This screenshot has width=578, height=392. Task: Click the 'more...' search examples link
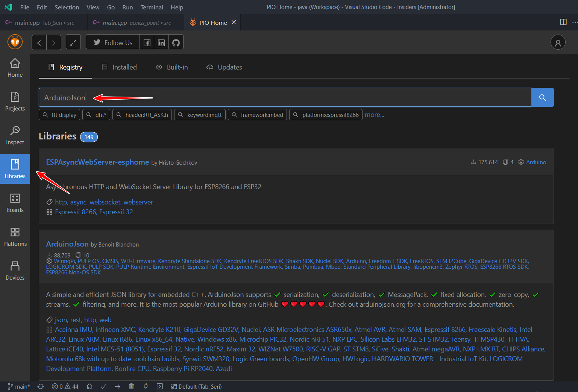(x=375, y=115)
